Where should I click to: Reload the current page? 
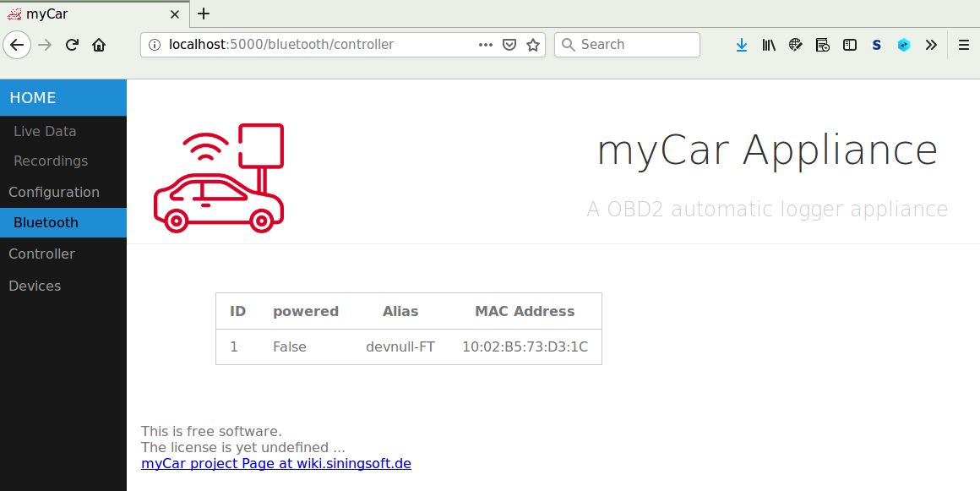(72, 45)
